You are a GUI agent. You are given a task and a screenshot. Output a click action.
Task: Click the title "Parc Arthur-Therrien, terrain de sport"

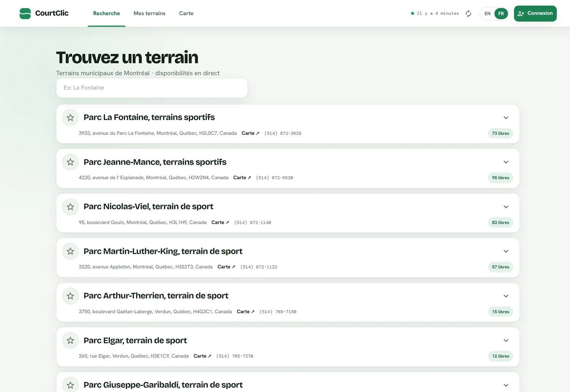[156, 296]
